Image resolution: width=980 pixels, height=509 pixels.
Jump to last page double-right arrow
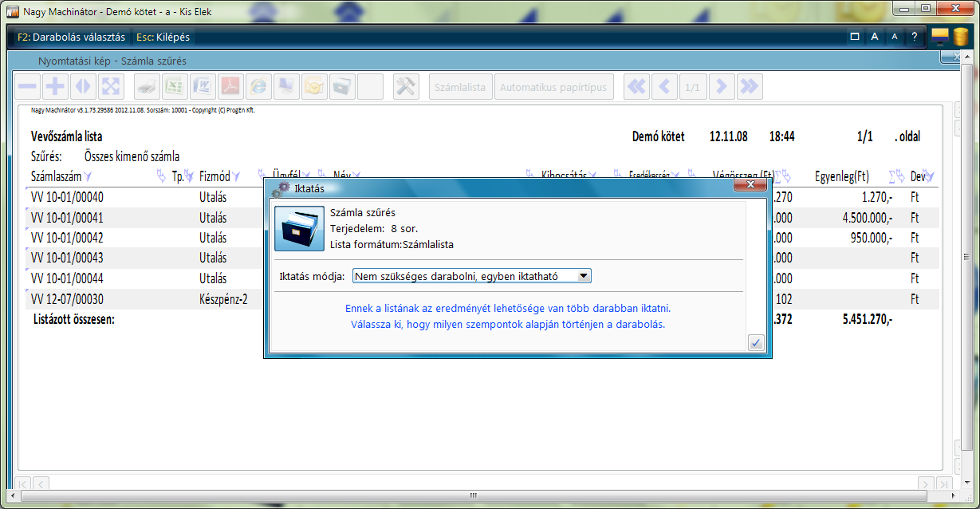[750, 87]
